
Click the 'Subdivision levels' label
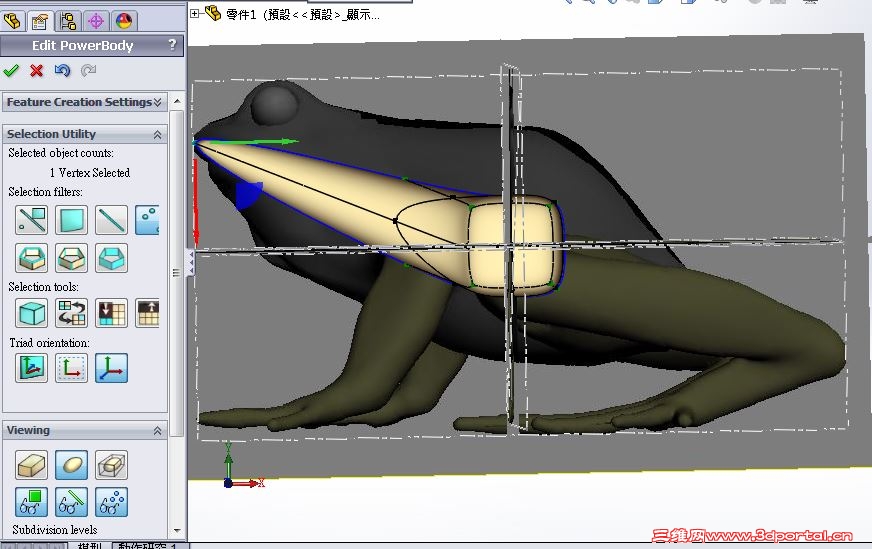coord(54,530)
